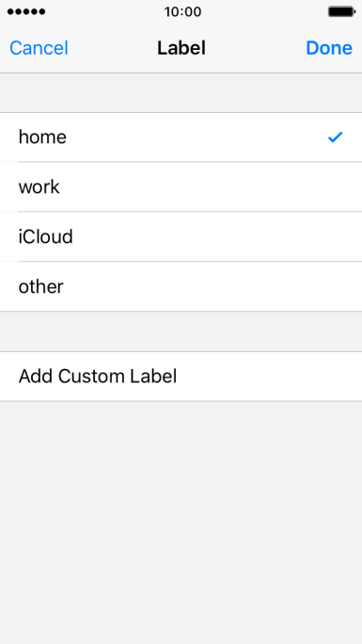The width and height of the screenshot is (362, 644).
Task: Click the word other in the list
Action: 41,286
